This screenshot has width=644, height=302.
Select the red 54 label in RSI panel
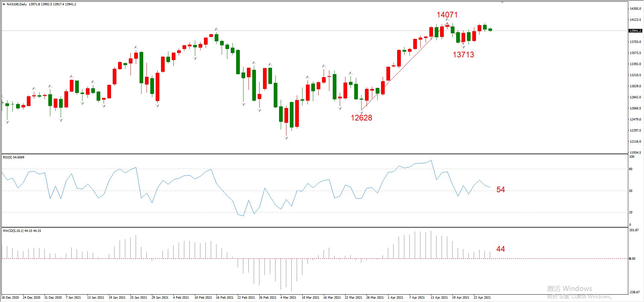(500, 190)
